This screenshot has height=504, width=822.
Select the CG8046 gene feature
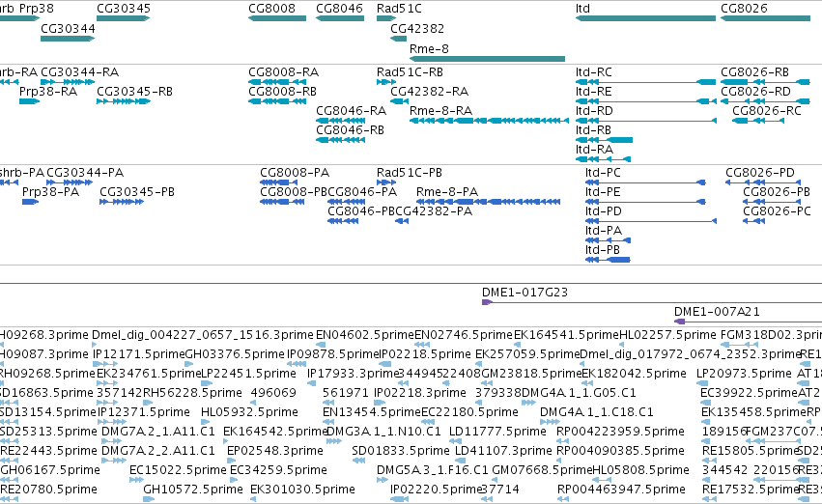click(340, 18)
